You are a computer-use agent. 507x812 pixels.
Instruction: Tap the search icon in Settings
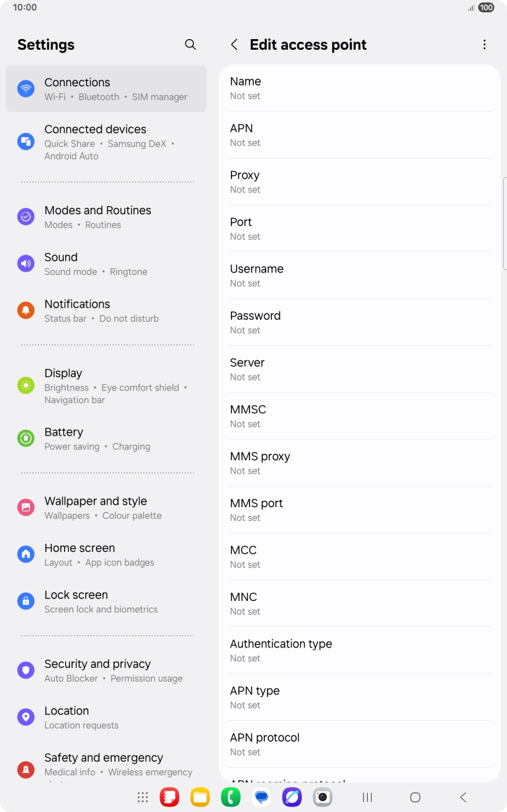(191, 45)
